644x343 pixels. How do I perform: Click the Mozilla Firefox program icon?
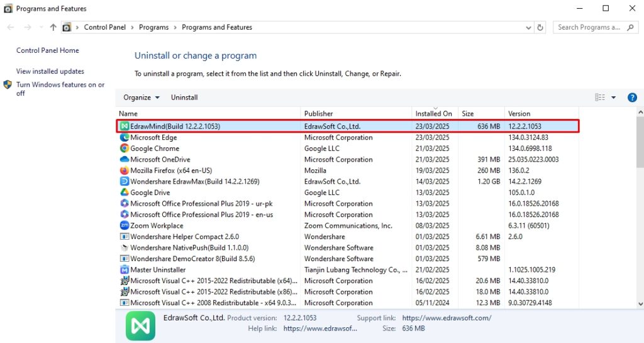[124, 171]
